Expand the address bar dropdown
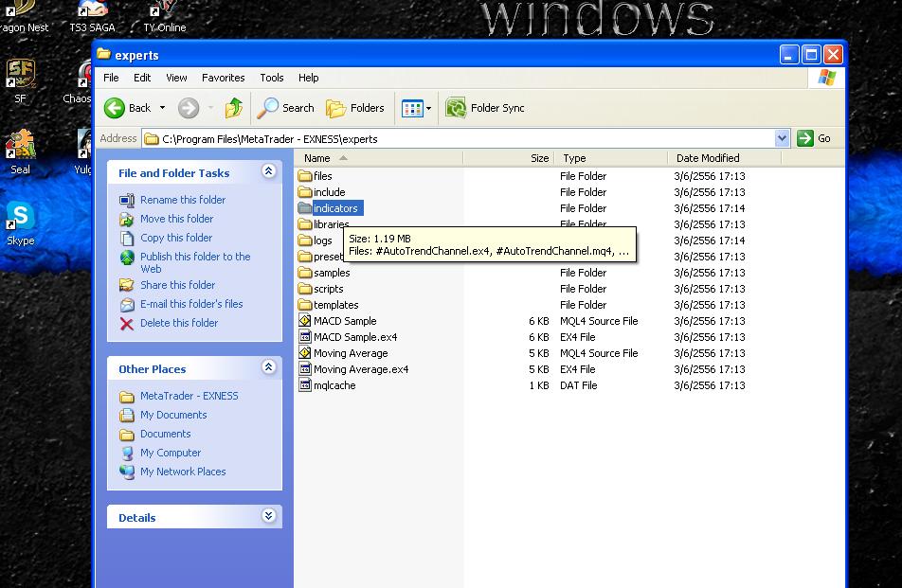 782,138
